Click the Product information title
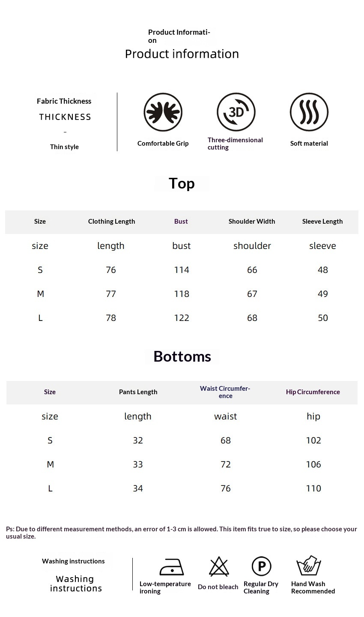 (182, 54)
